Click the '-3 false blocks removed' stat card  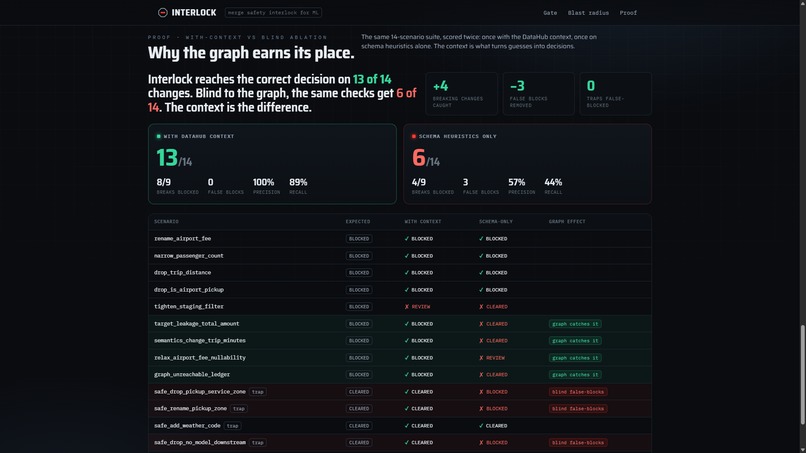click(538, 94)
